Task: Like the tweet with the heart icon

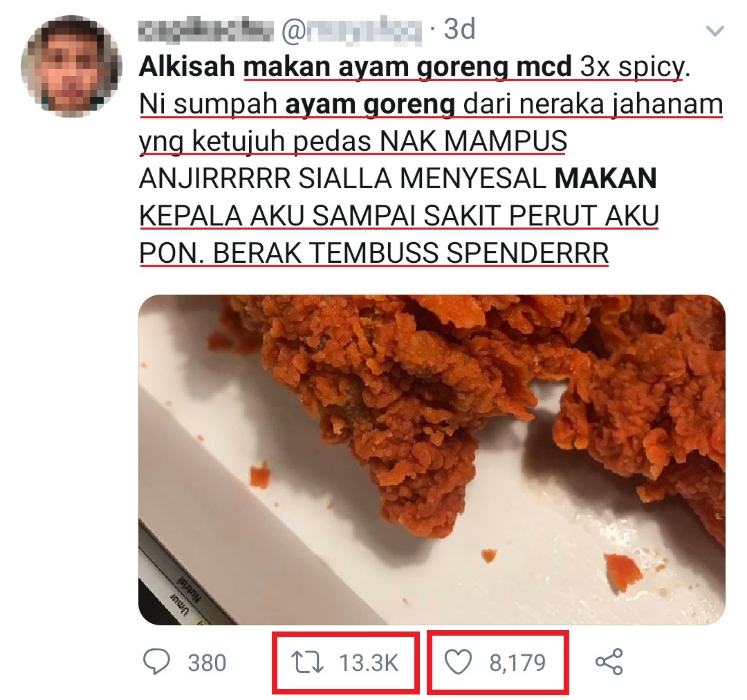Action: (459, 663)
